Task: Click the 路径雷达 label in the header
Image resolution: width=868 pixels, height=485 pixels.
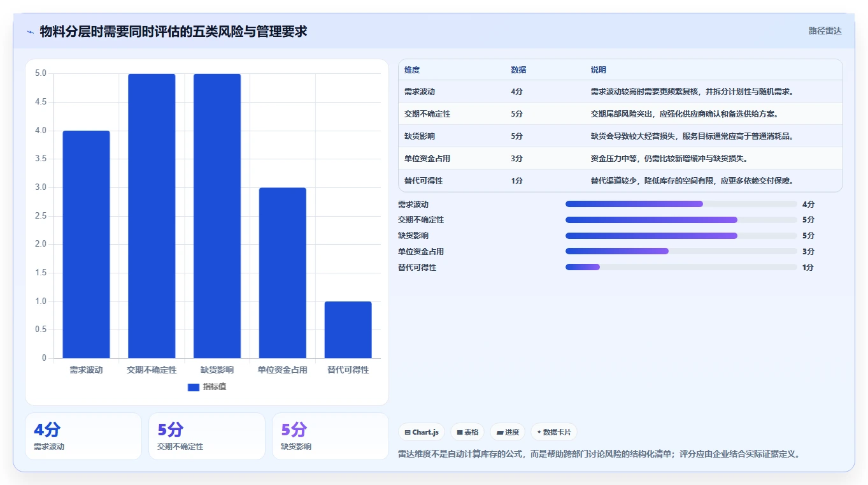Action: (x=825, y=31)
